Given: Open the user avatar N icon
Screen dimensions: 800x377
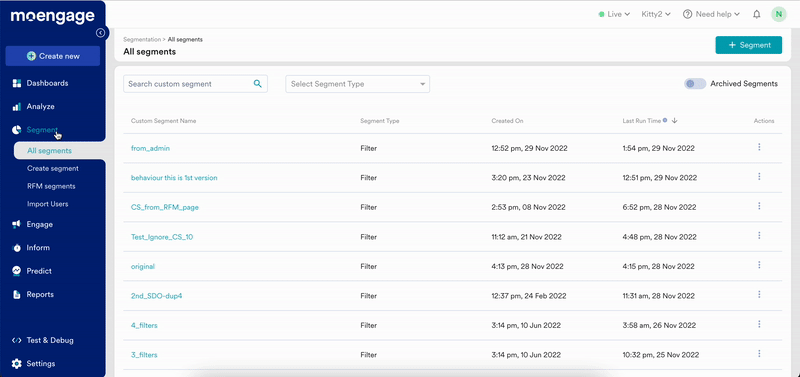Looking at the screenshot, I should (779, 14).
